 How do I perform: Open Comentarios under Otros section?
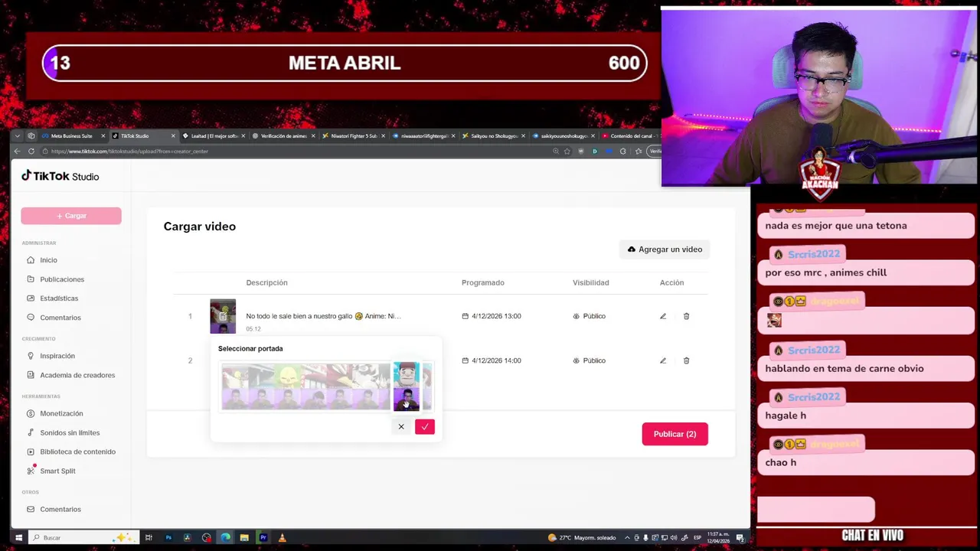(x=54, y=509)
